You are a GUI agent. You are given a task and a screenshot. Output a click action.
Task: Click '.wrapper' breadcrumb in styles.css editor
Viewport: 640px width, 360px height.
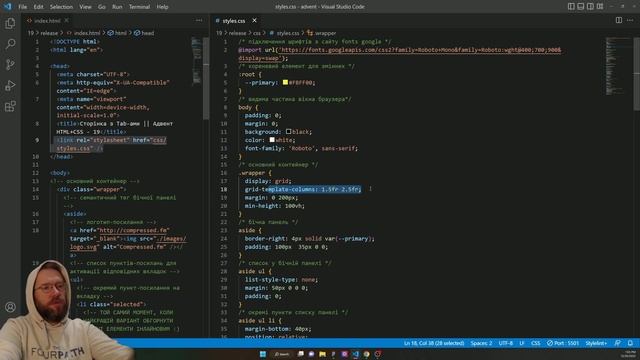[322, 33]
